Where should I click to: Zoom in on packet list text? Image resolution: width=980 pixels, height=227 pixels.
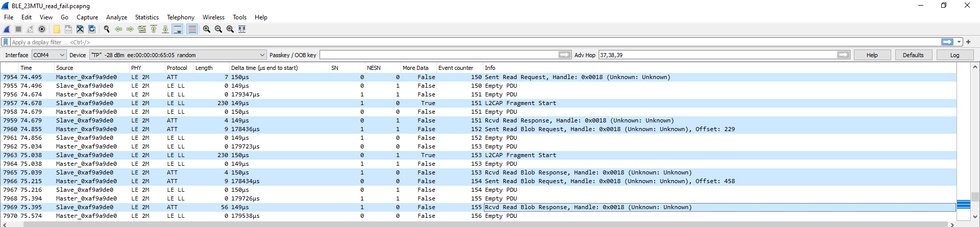[207, 29]
